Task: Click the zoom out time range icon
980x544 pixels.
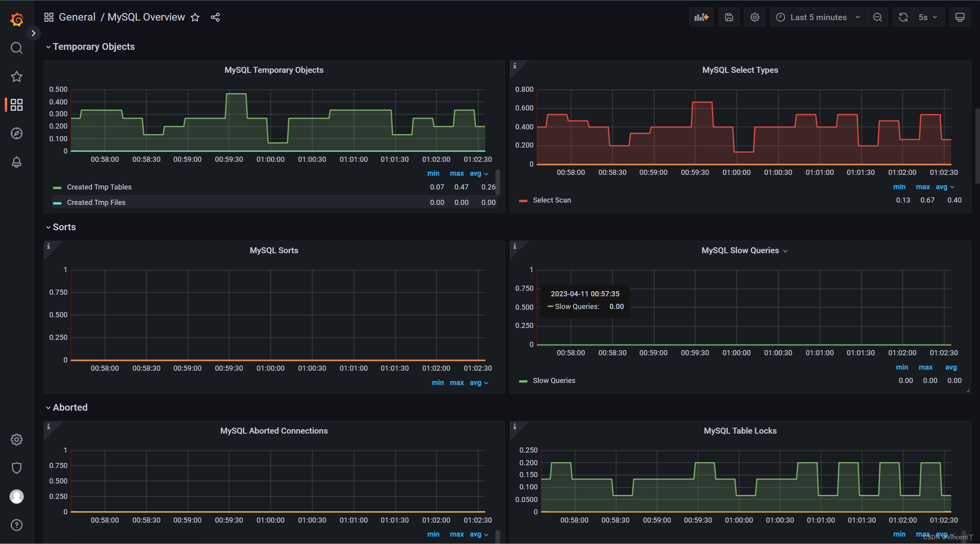Action: (x=877, y=17)
